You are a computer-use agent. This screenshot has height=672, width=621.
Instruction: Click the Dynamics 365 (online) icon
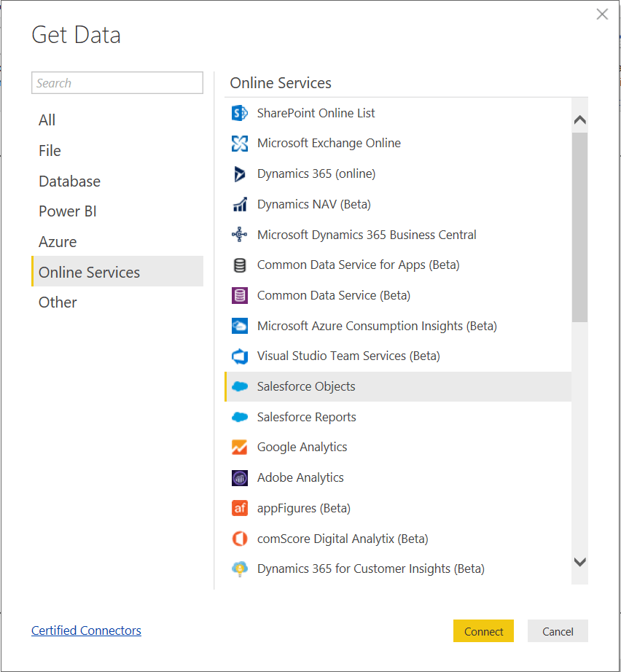pyautogui.click(x=240, y=174)
